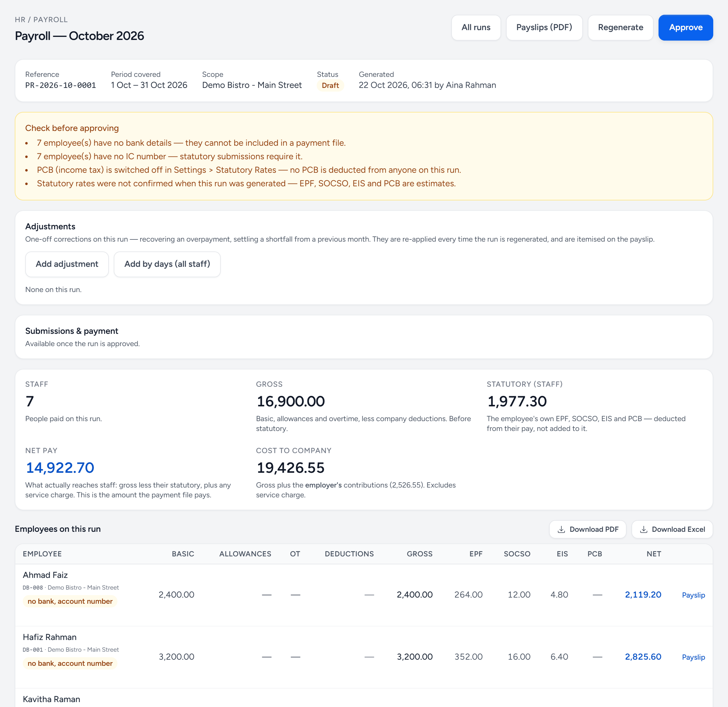
Task: Click the download icon in Download PDF
Action: coord(561,529)
